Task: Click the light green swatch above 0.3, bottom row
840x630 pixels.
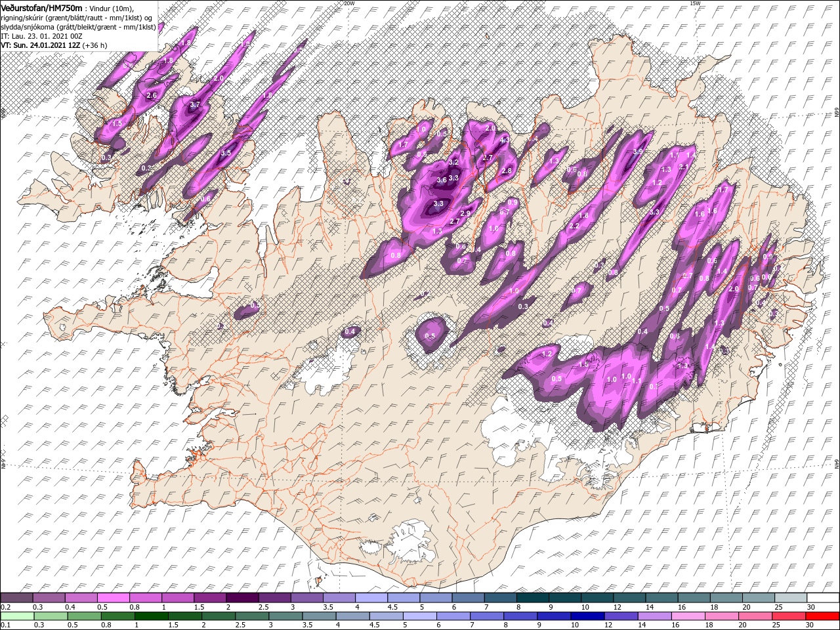Action: click(51, 616)
